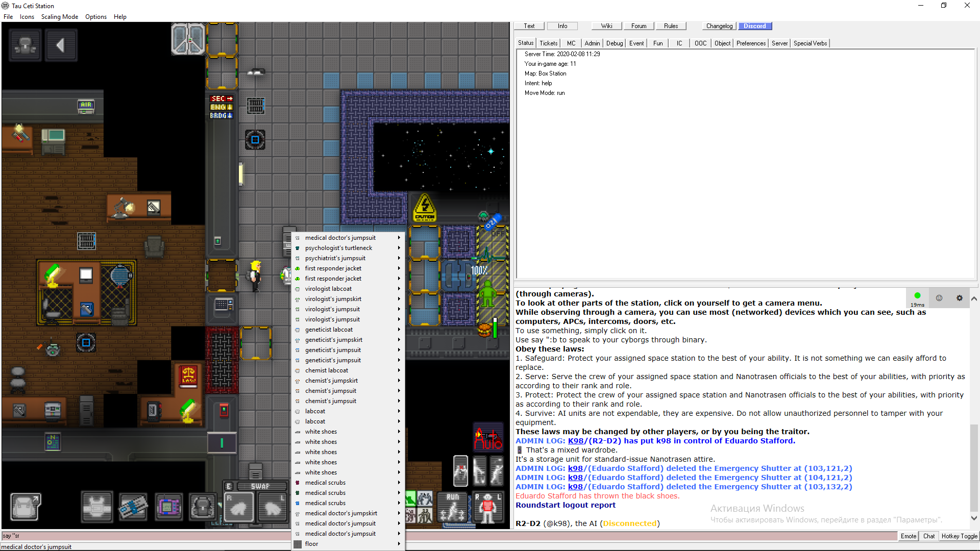The image size is (980, 551).
Task: Switch to the Tickets tab
Action: pos(548,43)
